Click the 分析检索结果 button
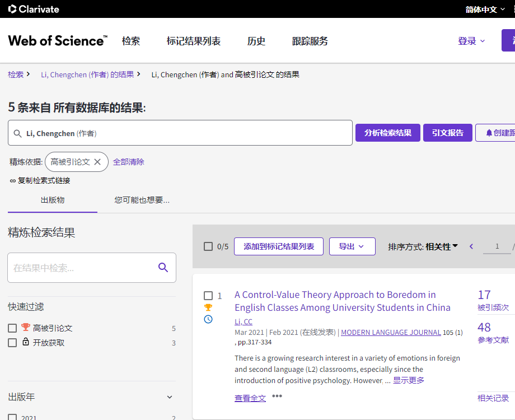 click(387, 133)
